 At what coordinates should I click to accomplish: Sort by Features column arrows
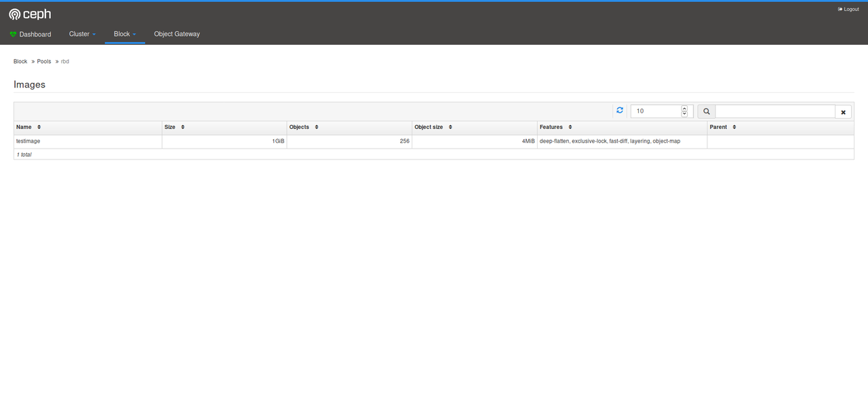(x=570, y=128)
